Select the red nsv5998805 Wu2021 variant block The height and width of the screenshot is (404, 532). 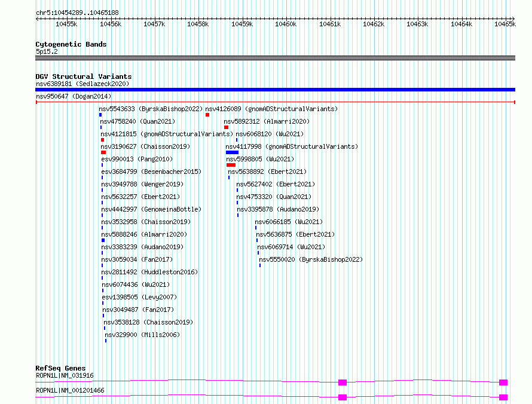(231, 165)
